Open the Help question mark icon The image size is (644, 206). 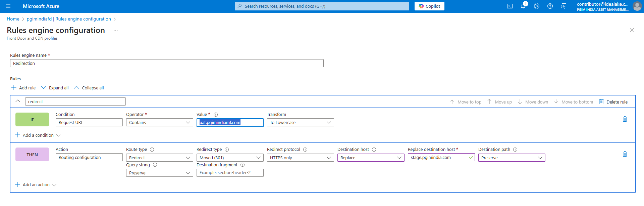pos(550,6)
